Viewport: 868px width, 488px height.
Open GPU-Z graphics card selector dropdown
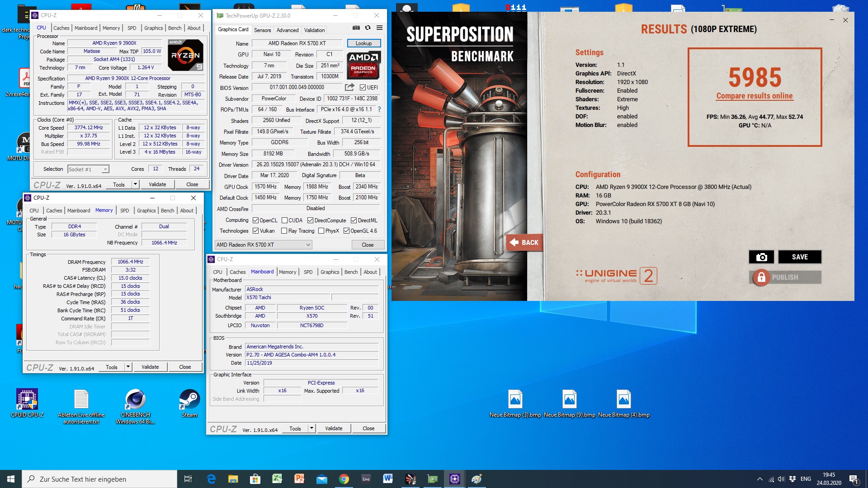tap(264, 245)
